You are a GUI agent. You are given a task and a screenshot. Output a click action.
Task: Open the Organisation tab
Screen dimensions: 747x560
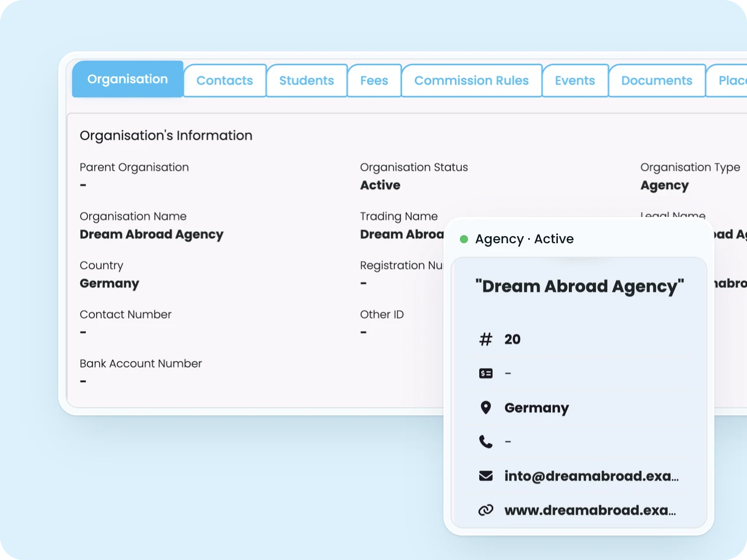[x=127, y=79]
